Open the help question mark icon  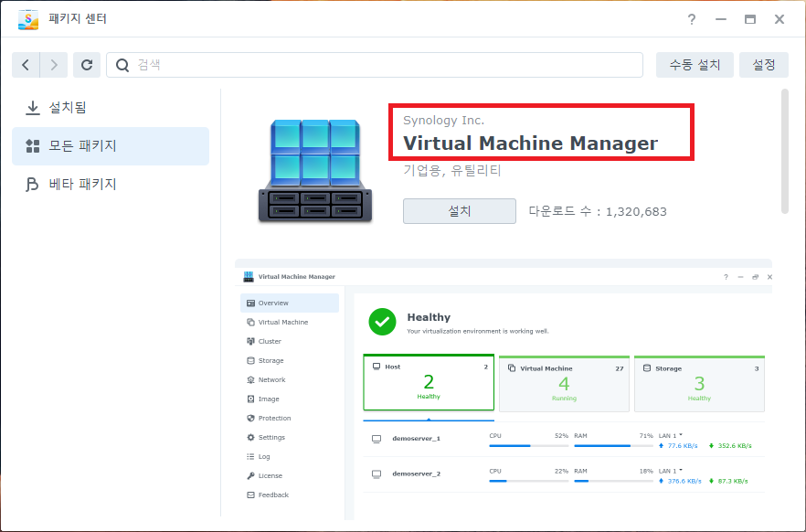(x=692, y=19)
